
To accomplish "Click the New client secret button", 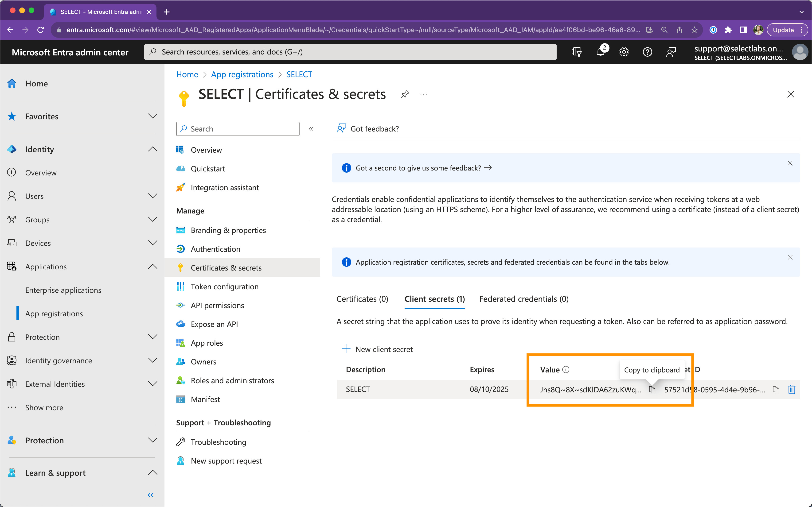I will (379, 349).
